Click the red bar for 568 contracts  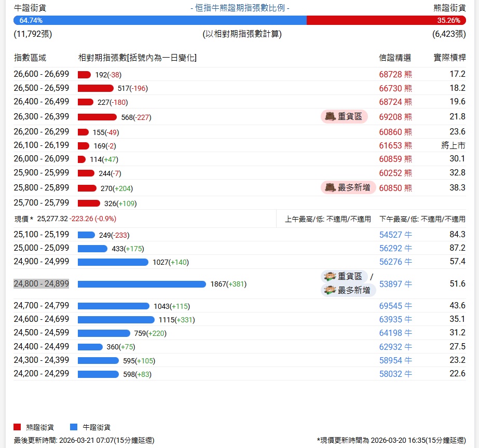point(97,117)
